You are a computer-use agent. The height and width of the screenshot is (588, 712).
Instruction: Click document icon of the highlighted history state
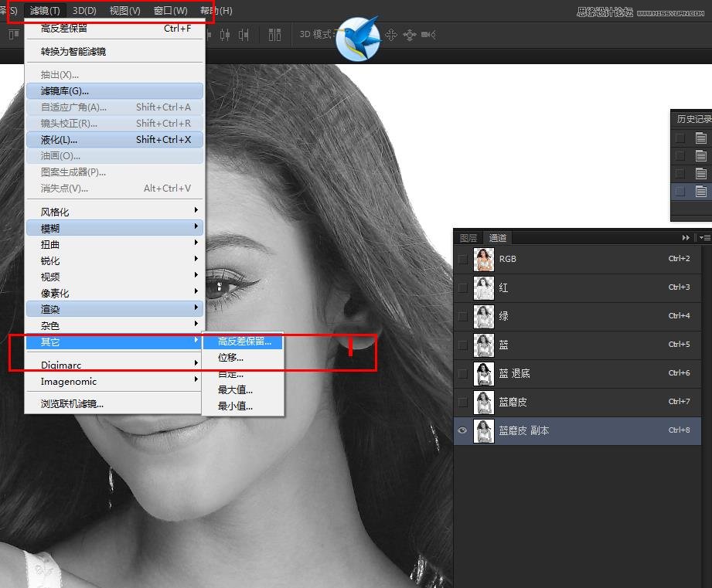701,192
